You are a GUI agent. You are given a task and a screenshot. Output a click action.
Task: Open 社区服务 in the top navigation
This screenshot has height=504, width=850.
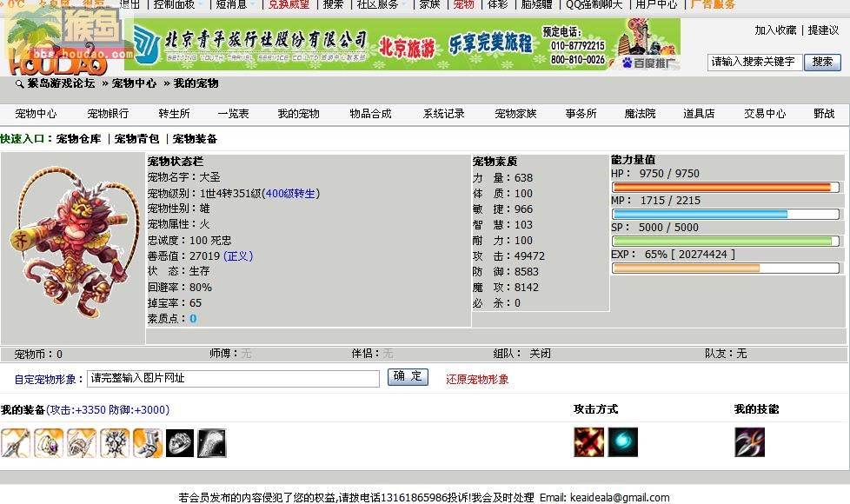coord(377,4)
